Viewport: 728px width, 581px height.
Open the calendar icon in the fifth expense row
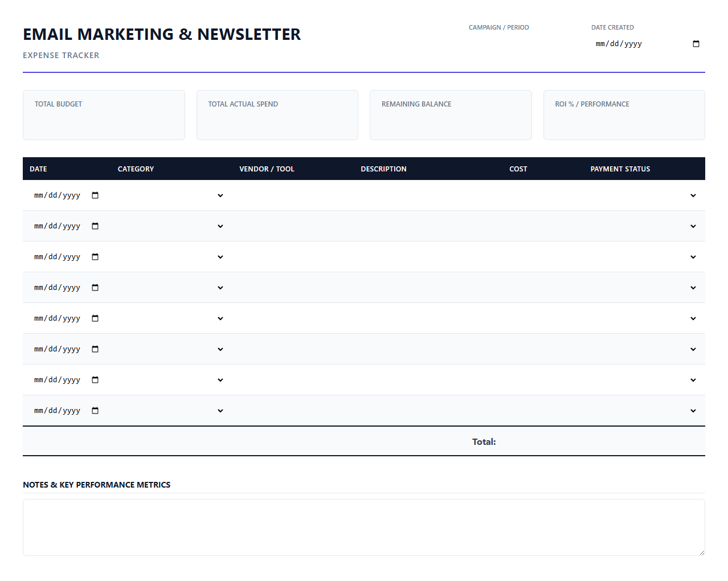[95, 318]
